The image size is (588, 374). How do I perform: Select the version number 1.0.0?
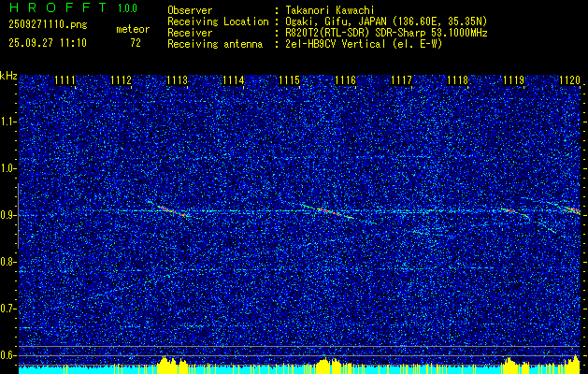tap(127, 8)
